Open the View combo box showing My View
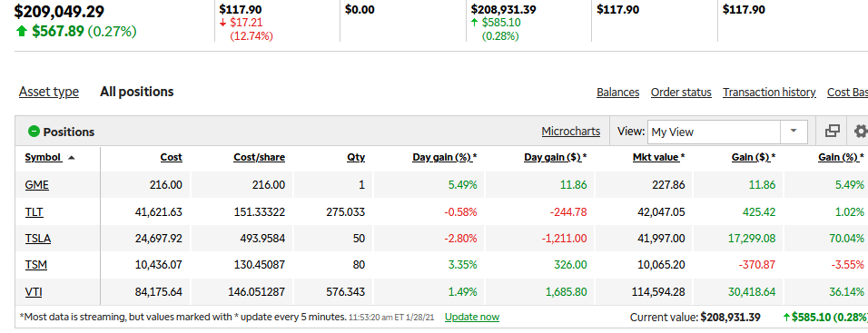The height and width of the screenshot is (333, 868). coord(727,132)
